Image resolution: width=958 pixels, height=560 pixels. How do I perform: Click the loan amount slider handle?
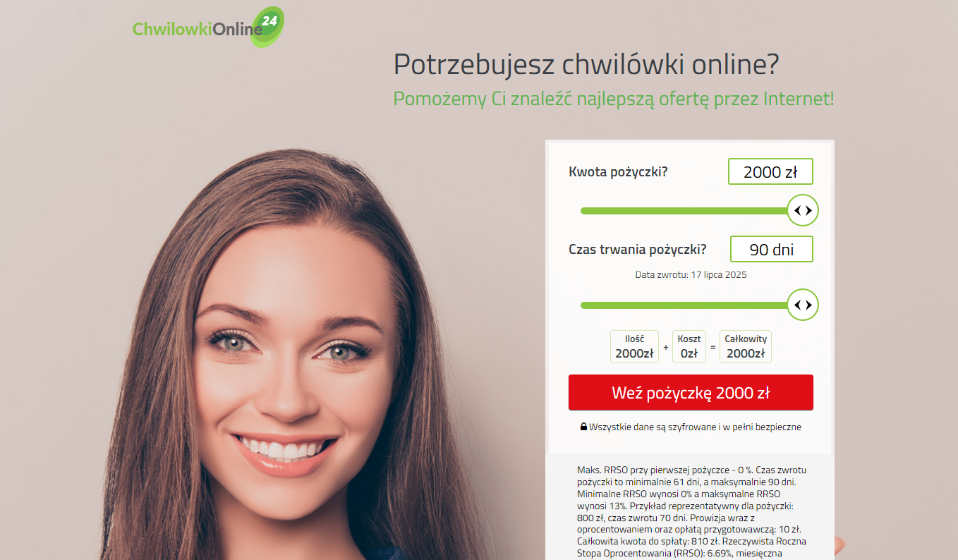pos(803,210)
